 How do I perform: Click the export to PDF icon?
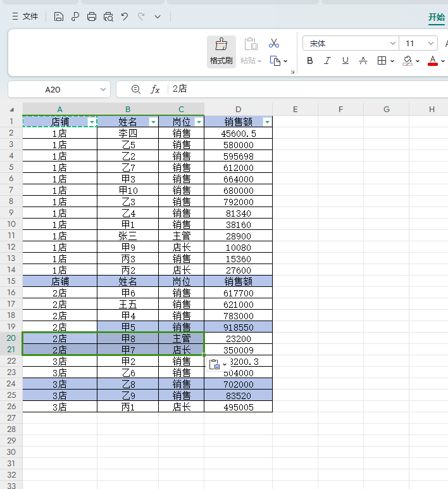click(75, 16)
